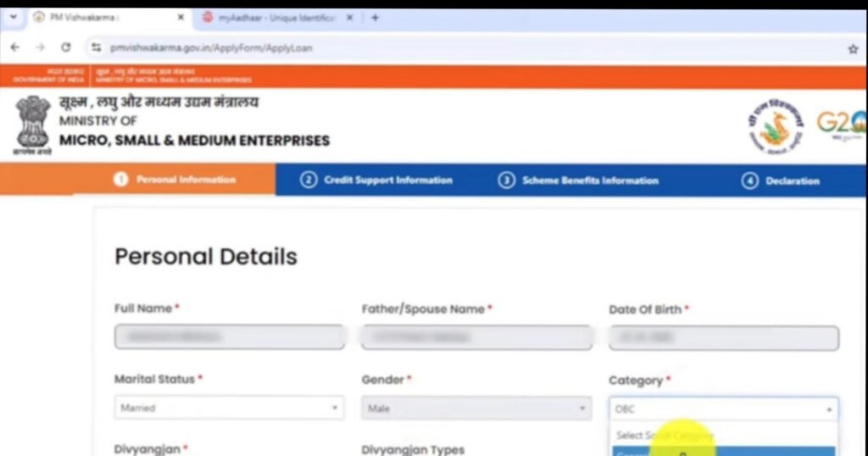Go to Personal Information step
Viewport: 868px width, 456px height.
tap(175, 180)
